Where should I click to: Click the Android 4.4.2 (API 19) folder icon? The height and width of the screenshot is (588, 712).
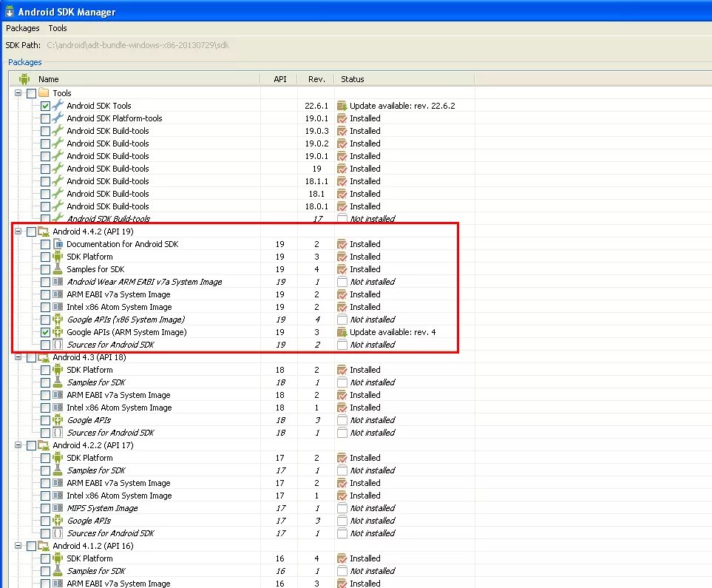44,232
